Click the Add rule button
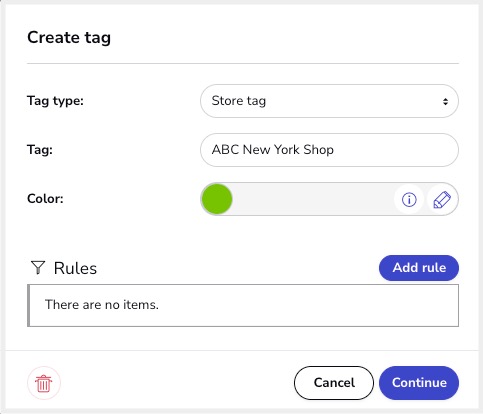This screenshot has height=414, width=483. 419,268
